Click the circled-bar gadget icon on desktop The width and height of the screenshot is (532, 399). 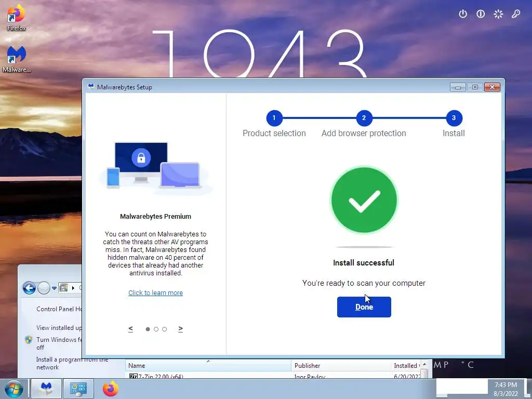[x=481, y=14]
